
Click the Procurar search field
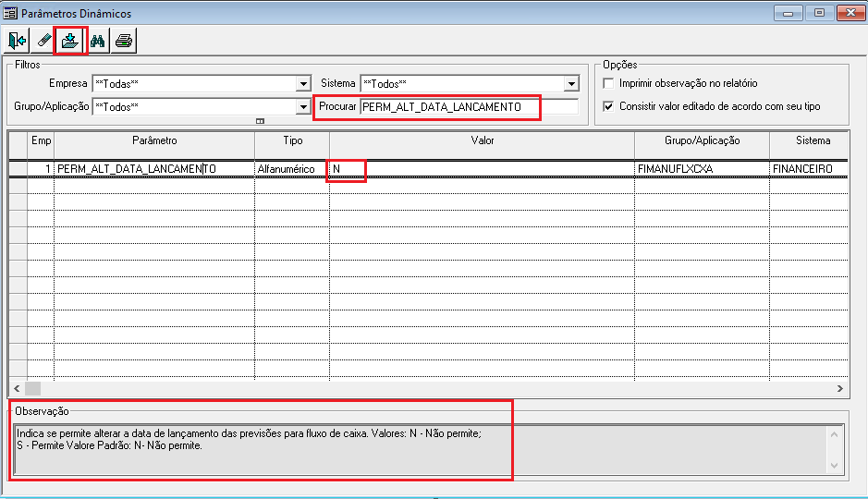469,107
